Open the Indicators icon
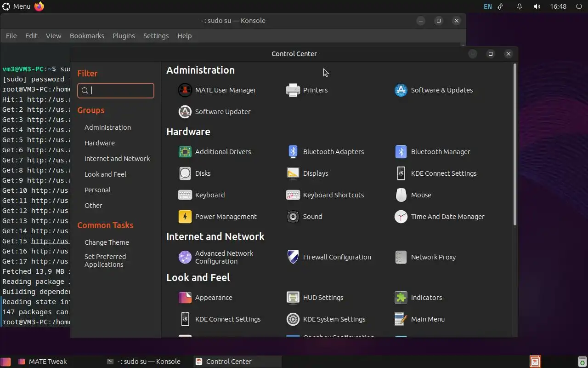Image resolution: width=588 pixels, height=368 pixels. click(x=401, y=298)
